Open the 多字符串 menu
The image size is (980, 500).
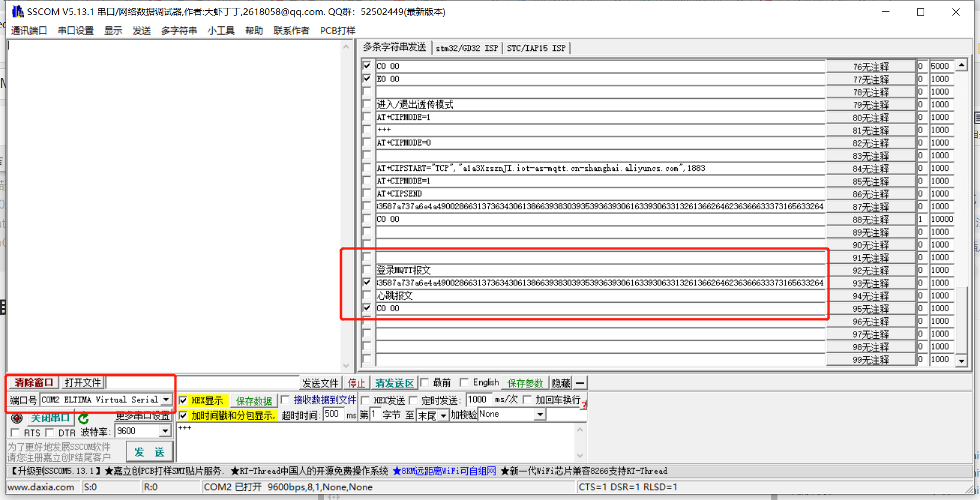tap(179, 31)
